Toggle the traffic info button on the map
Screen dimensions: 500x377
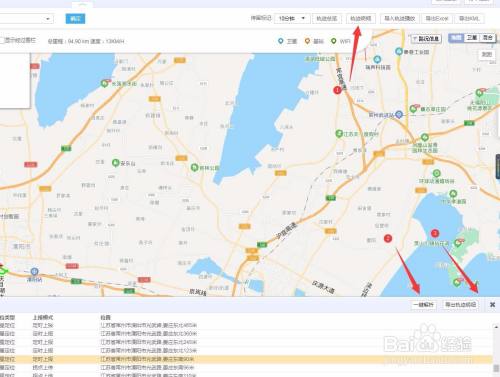pyautogui.click(x=426, y=39)
